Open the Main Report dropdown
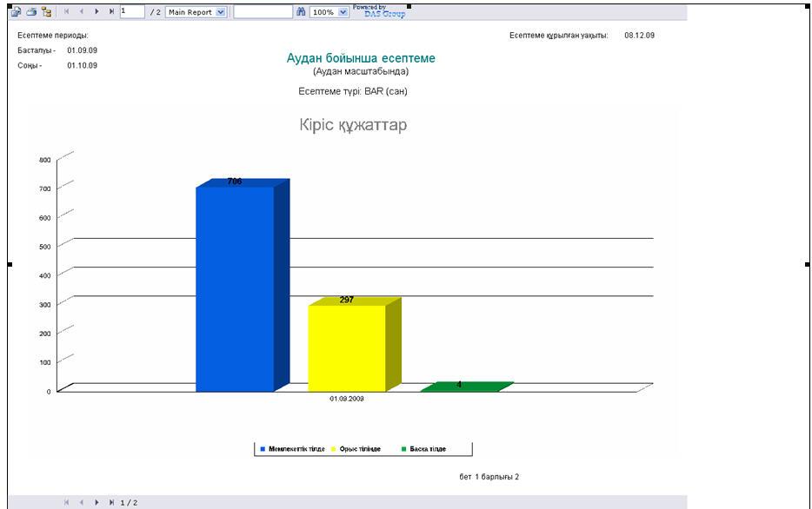Viewport: 812px width, 509px height. tap(196, 12)
